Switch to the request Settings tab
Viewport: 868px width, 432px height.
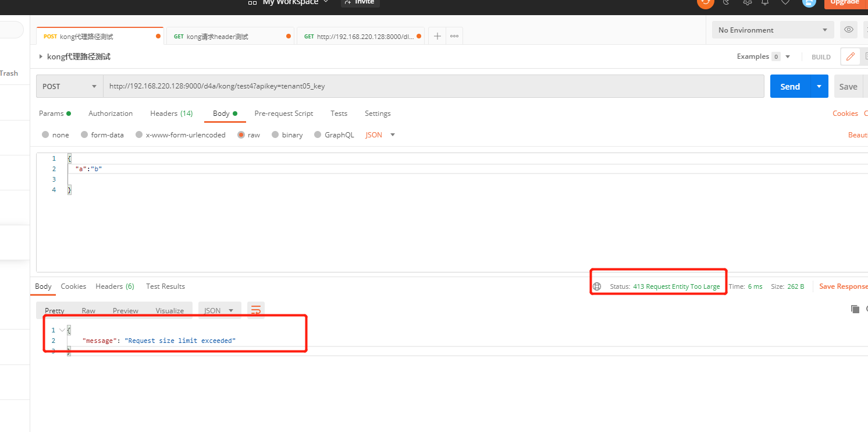(378, 114)
